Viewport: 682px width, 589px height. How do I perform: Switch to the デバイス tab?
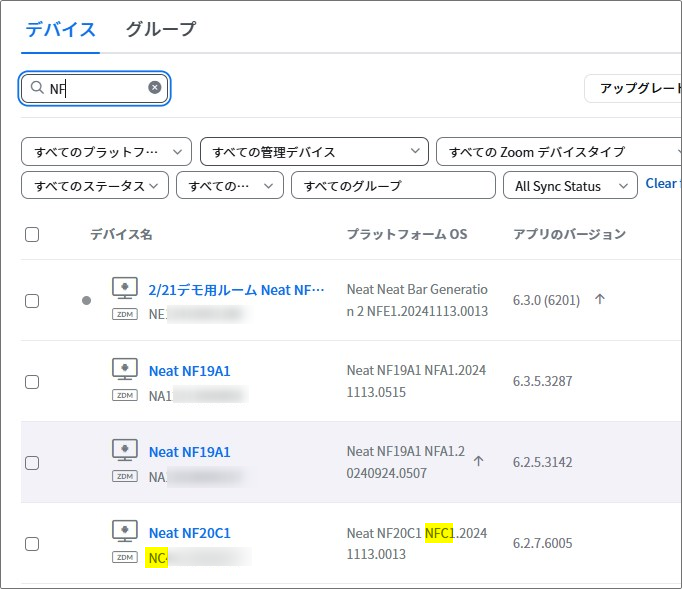coord(60,30)
